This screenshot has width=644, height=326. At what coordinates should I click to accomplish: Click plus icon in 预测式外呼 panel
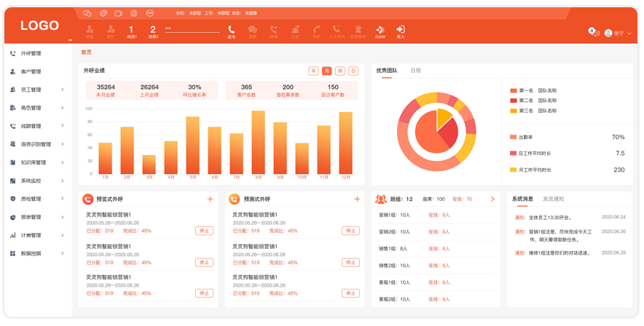coord(357,199)
